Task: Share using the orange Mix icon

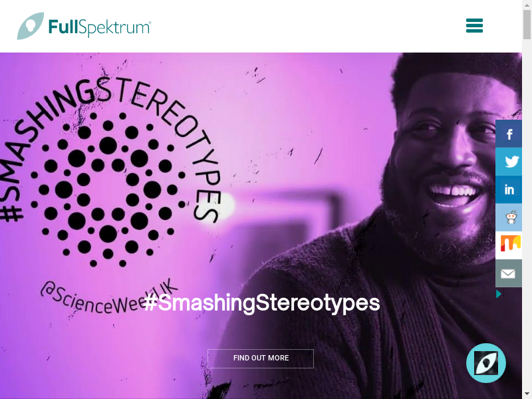Action: (509, 245)
